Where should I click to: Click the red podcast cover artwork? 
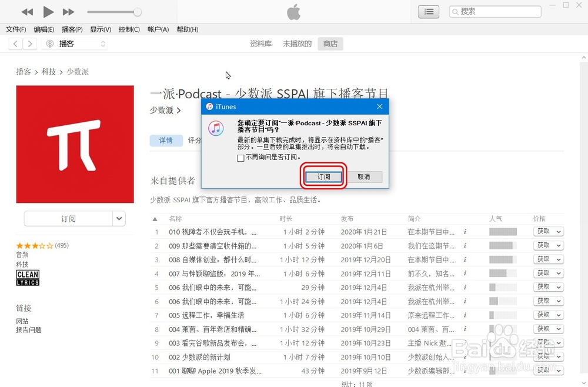[75, 144]
